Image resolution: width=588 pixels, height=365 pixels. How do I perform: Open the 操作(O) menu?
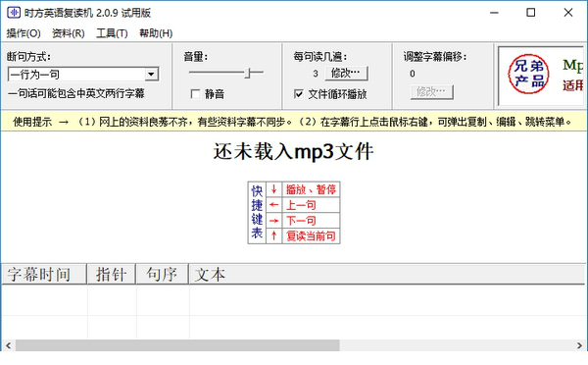pos(24,33)
